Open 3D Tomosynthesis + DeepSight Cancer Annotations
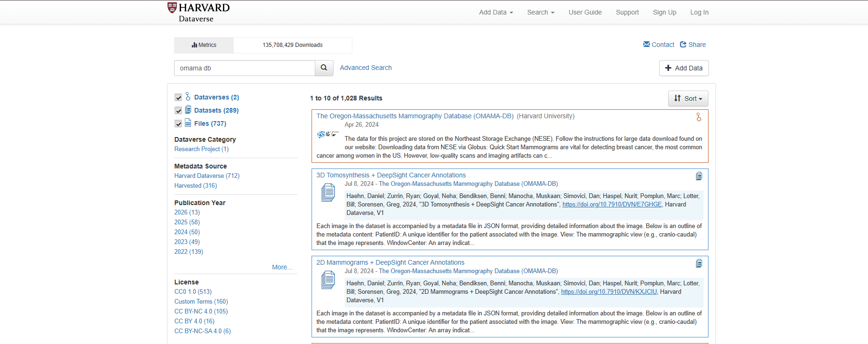This screenshot has height=344, width=868. click(x=391, y=175)
